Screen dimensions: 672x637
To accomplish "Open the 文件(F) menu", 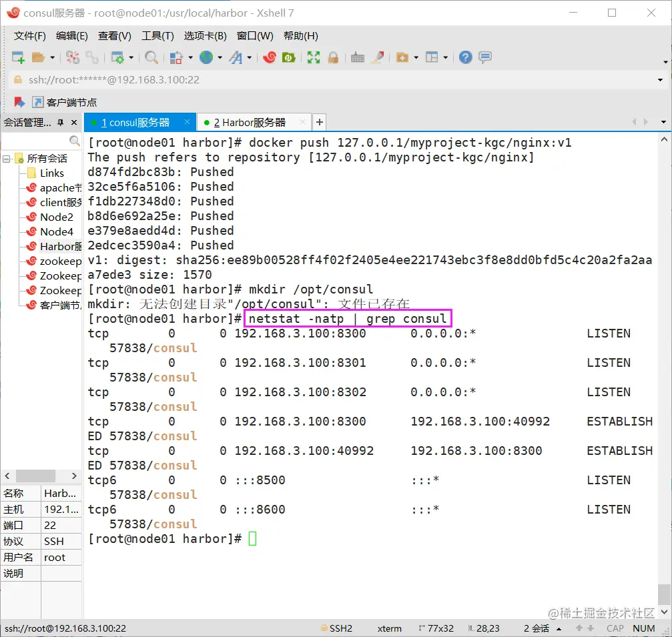I will click(29, 35).
